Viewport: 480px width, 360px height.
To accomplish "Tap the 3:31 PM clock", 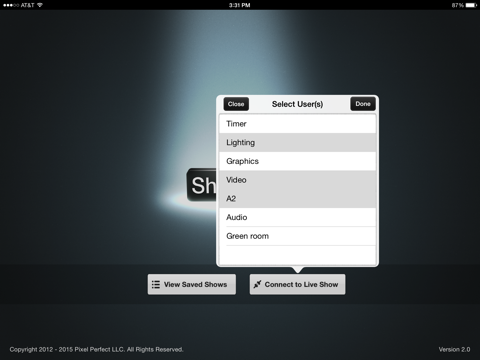I will 239,5.
